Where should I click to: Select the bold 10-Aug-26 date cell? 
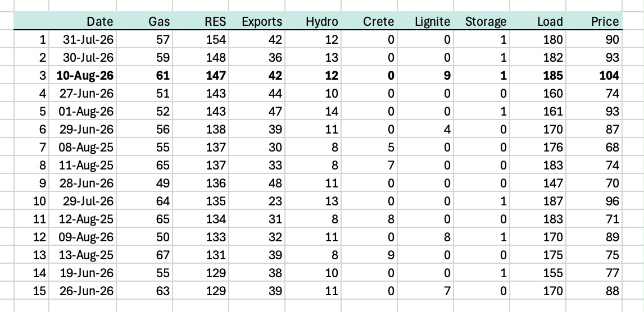[83, 75]
